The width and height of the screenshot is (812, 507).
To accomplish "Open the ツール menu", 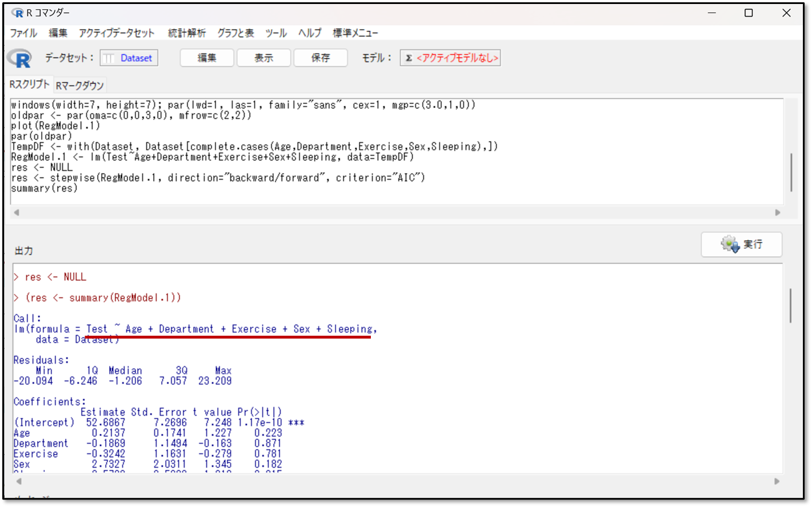I will [x=276, y=33].
